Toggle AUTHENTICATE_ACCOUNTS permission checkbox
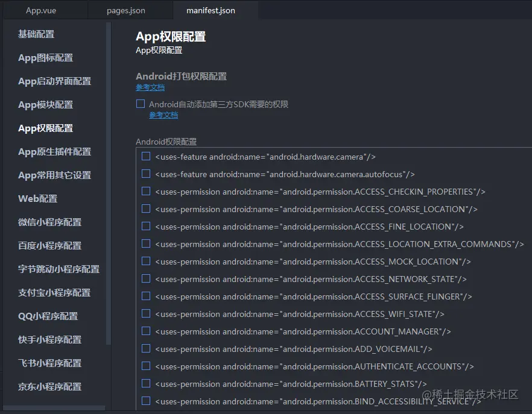This screenshot has width=532, height=414. coord(146,366)
